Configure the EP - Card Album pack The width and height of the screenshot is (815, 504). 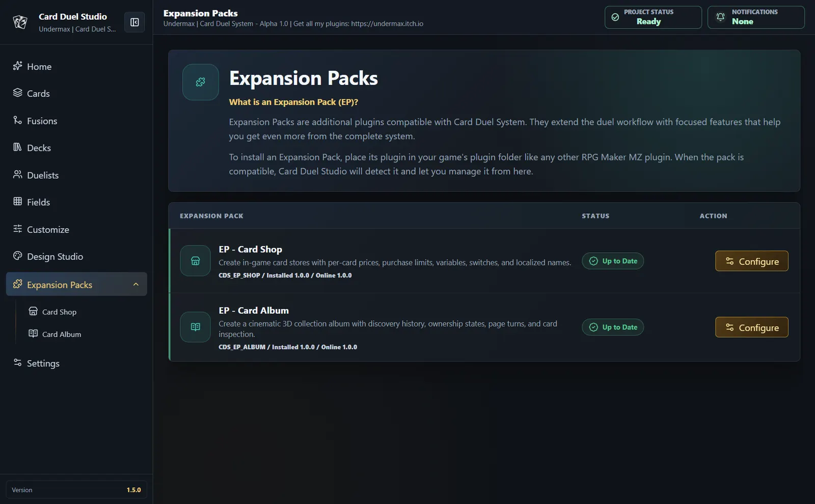pyautogui.click(x=751, y=327)
